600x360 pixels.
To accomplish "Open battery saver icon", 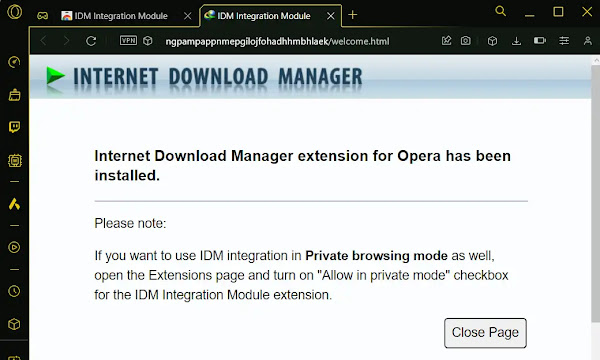I will click(x=540, y=41).
